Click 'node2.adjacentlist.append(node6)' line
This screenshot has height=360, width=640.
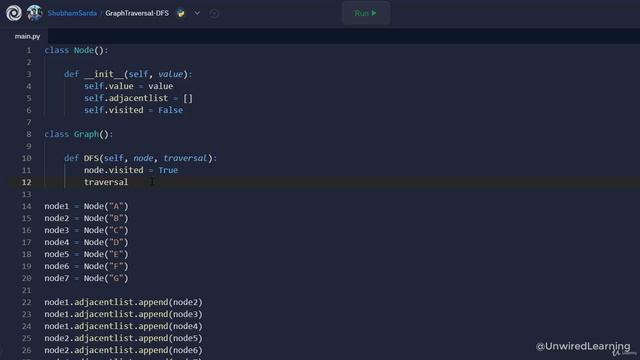click(123, 350)
